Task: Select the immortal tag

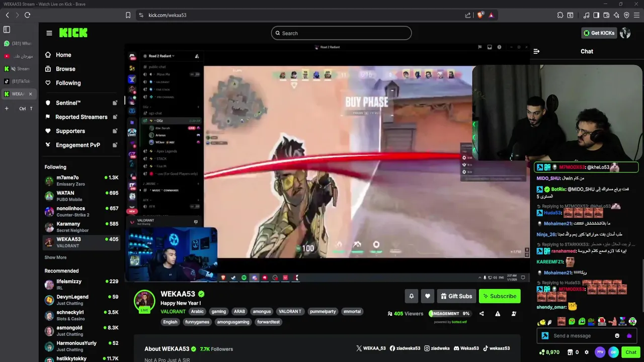Action: click(352, 312)
